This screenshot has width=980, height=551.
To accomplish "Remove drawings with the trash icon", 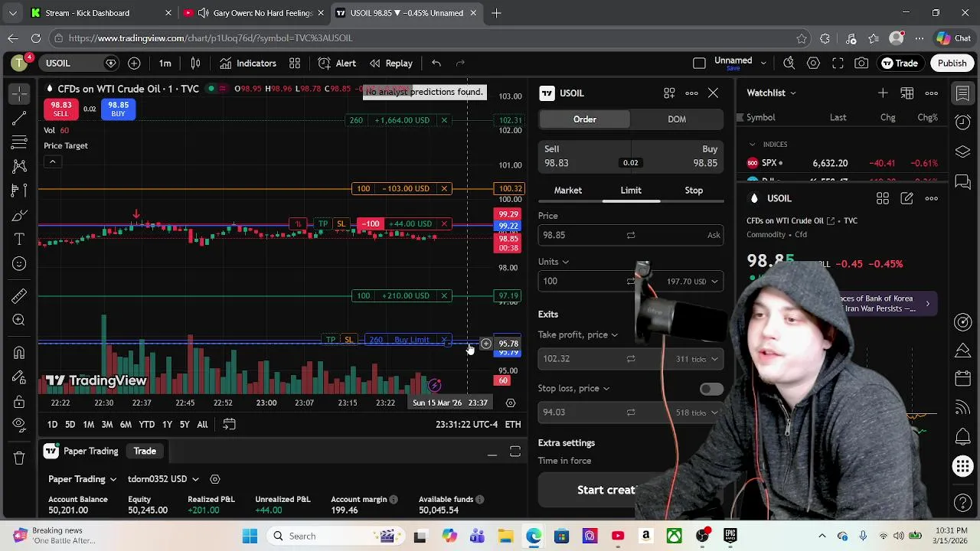I will [x=19, y=458].
